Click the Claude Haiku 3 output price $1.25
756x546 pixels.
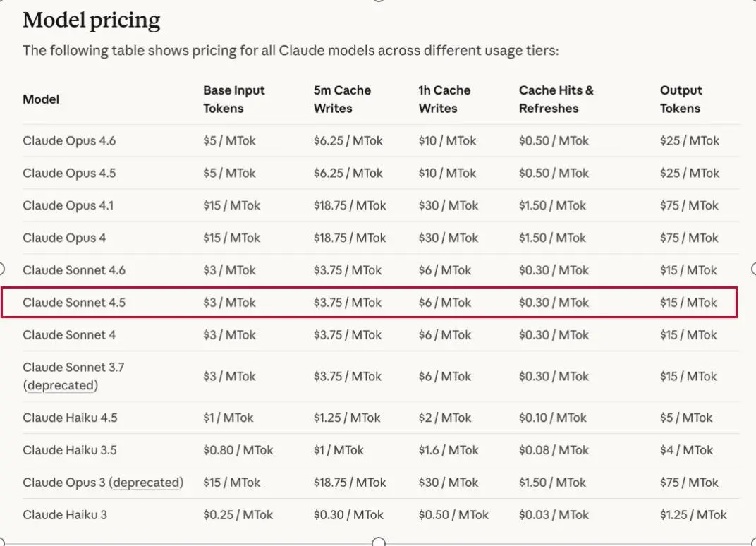693,515
